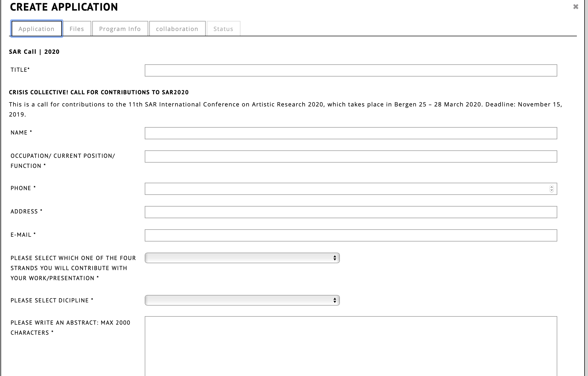Click the PLEASE SELECT DICIPLINE label
The width and height of the screenshot is (588, 376).
50,301
